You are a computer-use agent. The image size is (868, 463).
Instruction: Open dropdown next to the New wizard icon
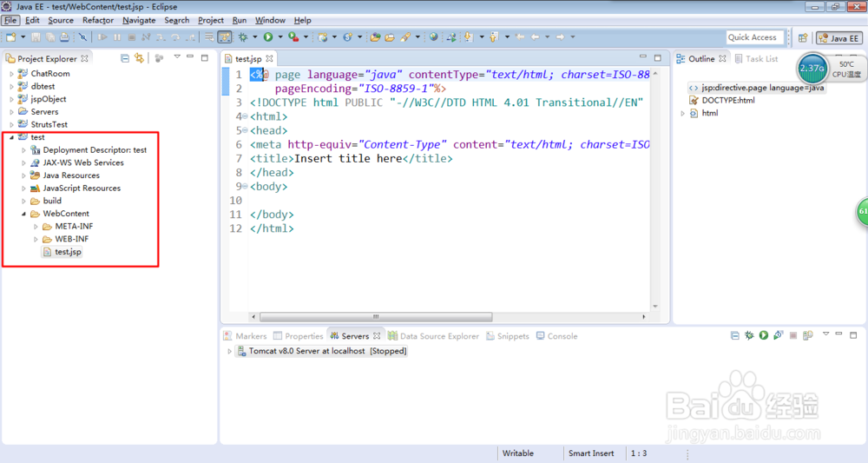click(23, 37)
